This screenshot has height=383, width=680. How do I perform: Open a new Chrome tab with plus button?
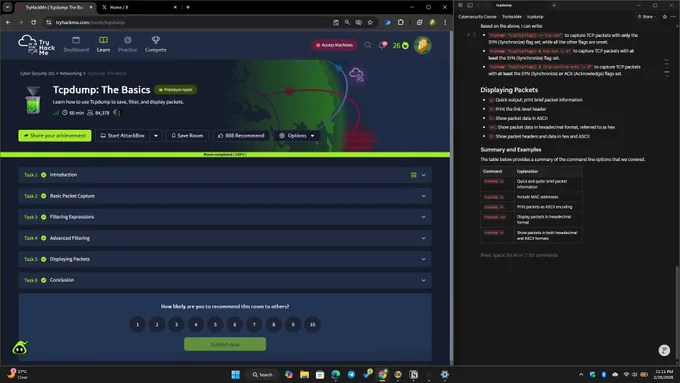tap(188, 7)
